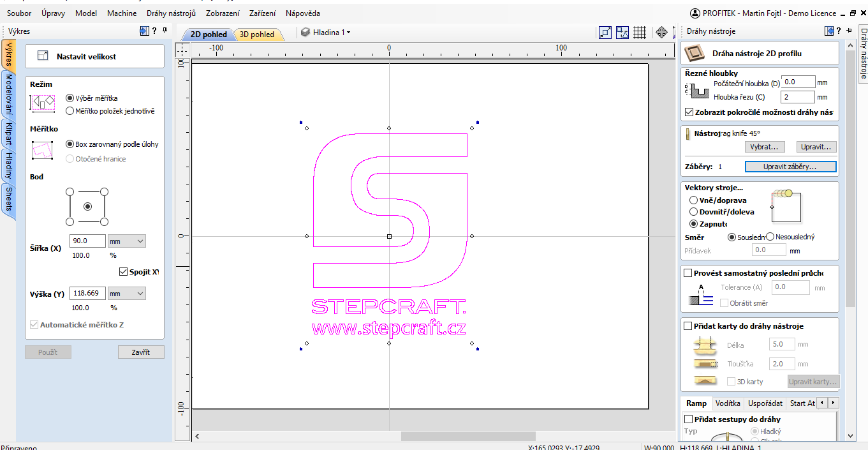This screenshot has height=450, width=868.
Task: Open Výška (Y) units dropdown
Action: click(127, 294)
